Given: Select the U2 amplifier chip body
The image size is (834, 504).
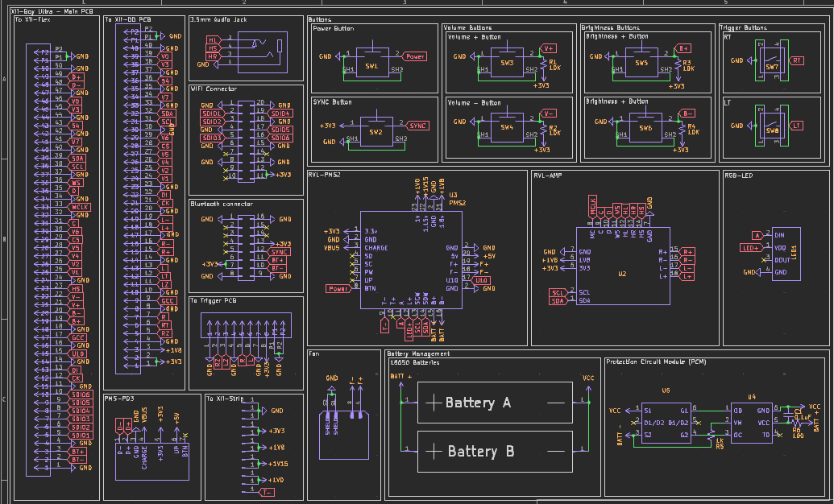Looking at the screenshot, I should 623,266.
